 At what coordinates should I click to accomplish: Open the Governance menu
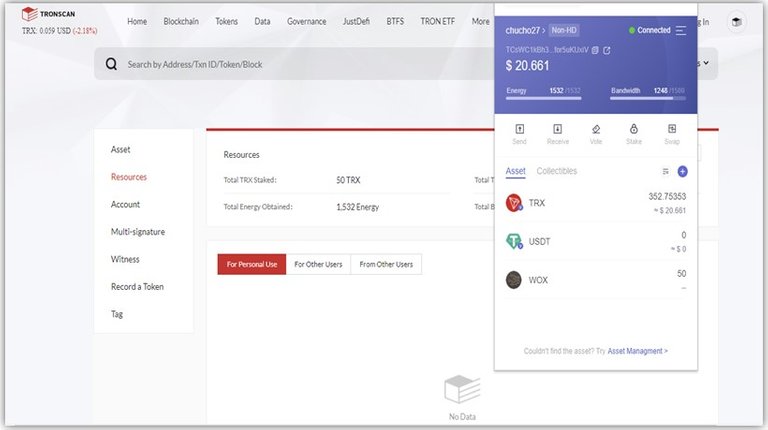click(307, 22)
